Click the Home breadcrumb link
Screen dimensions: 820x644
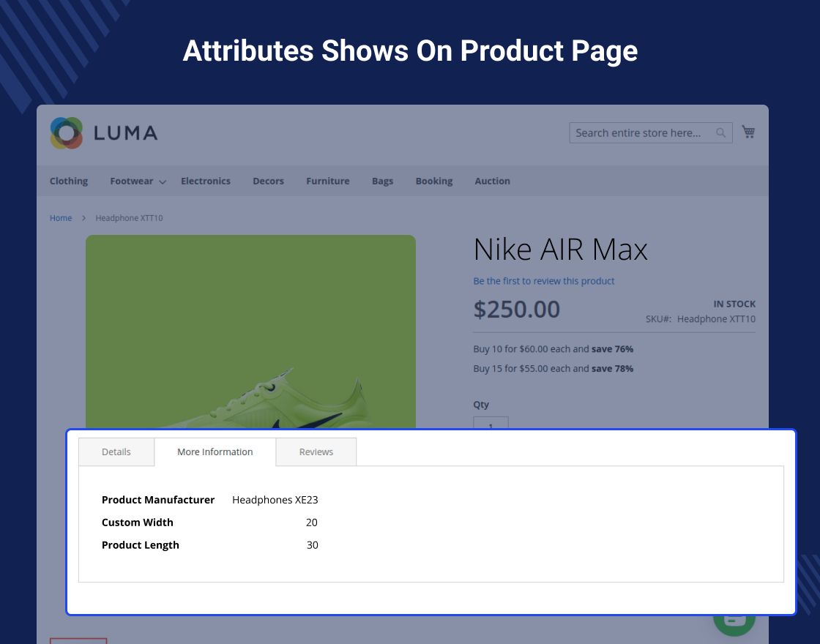coord(61,218)
